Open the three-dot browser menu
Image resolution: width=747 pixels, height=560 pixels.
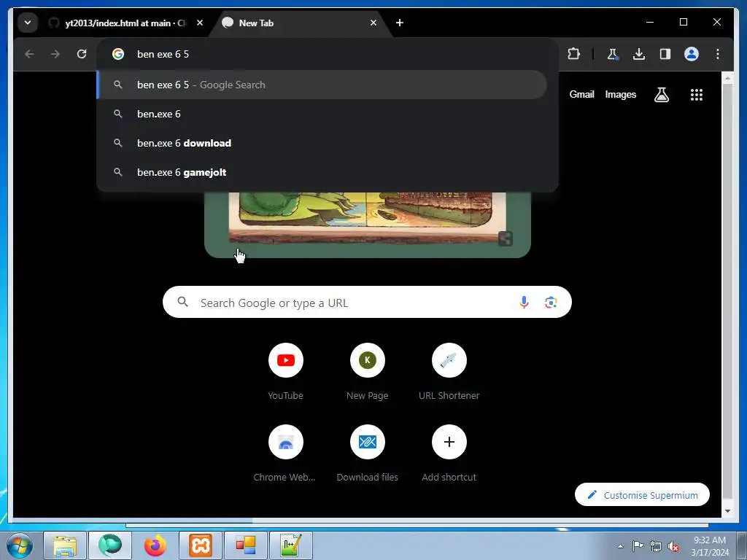coord(718,54)
